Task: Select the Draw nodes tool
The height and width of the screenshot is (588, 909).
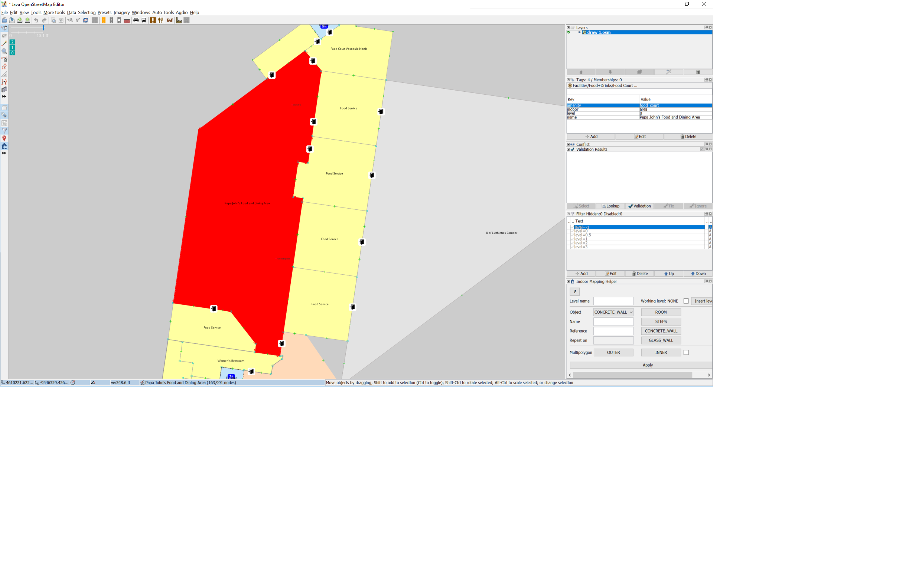Action: point(4,43)
